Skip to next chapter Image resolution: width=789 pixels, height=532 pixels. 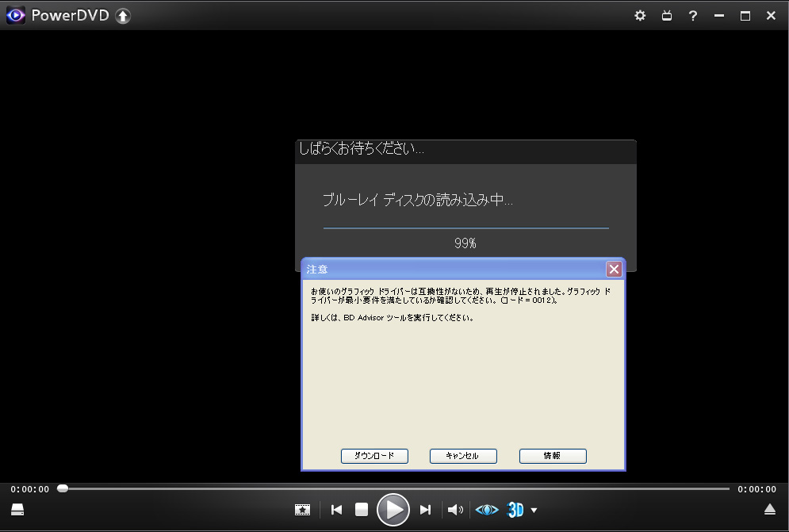point(425,510)
